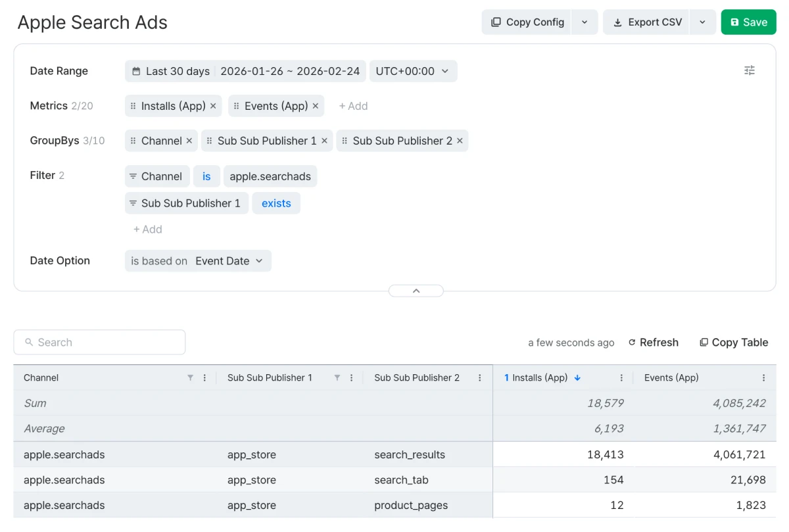Click Copy Table button
The image size is (789, 532).
pos(733,343)
